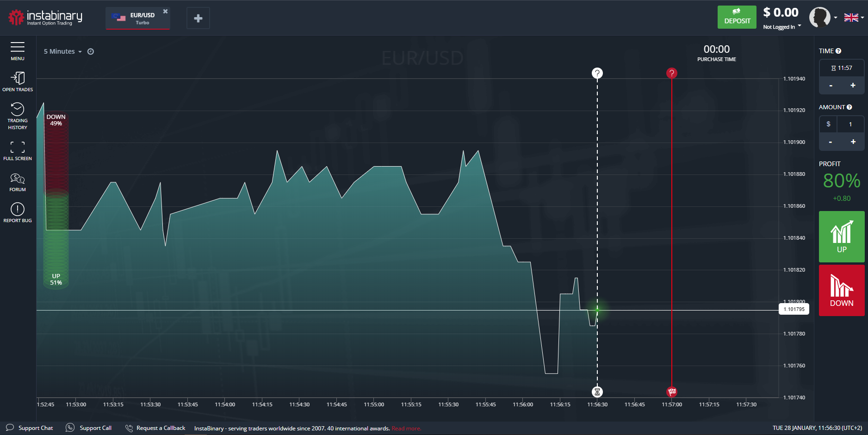The width and height of the screenshot is (868, 435).
Task: Click the Amount help question mark
Action: (x=849, y=107)
